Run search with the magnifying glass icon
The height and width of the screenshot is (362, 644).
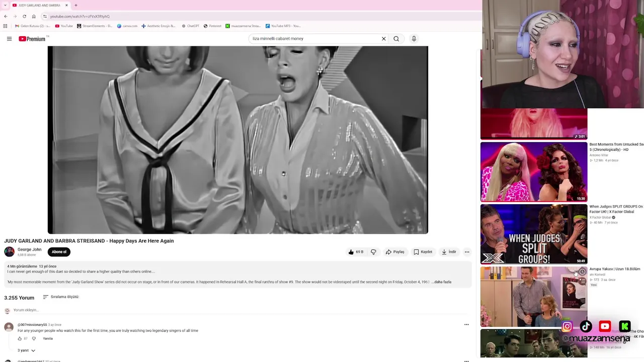pos(396,39)
